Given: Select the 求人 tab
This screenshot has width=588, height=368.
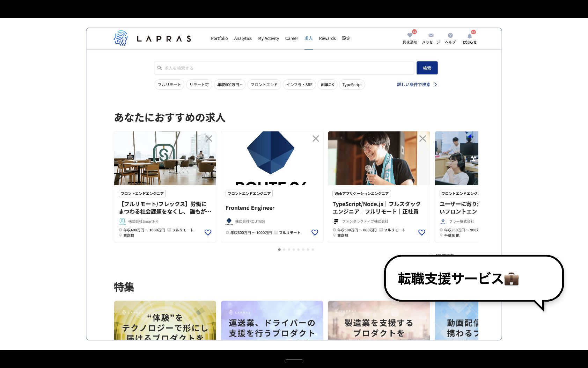Looking at the screenshot, I should pyautogui.click(x=308, y=38).
